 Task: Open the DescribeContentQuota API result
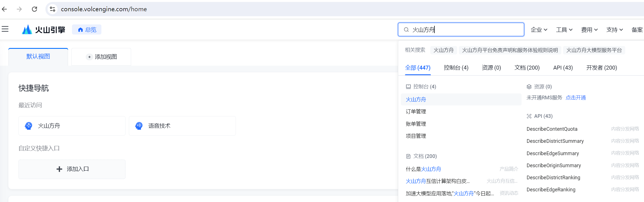point(552,129)
